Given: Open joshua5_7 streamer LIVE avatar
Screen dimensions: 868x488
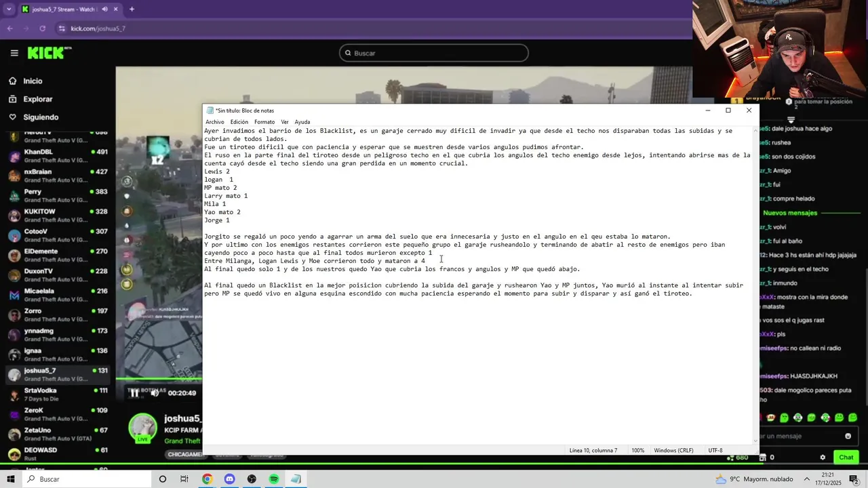Looking at the screenshot, I should 143,428.
